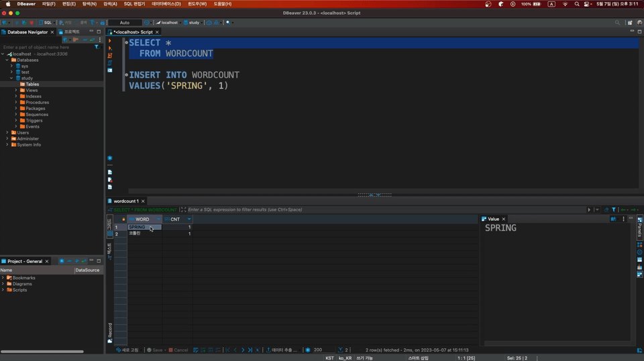The image size is (644, 361).
Task: Open the SQL 편집기 menu
Action: (134, 4)
